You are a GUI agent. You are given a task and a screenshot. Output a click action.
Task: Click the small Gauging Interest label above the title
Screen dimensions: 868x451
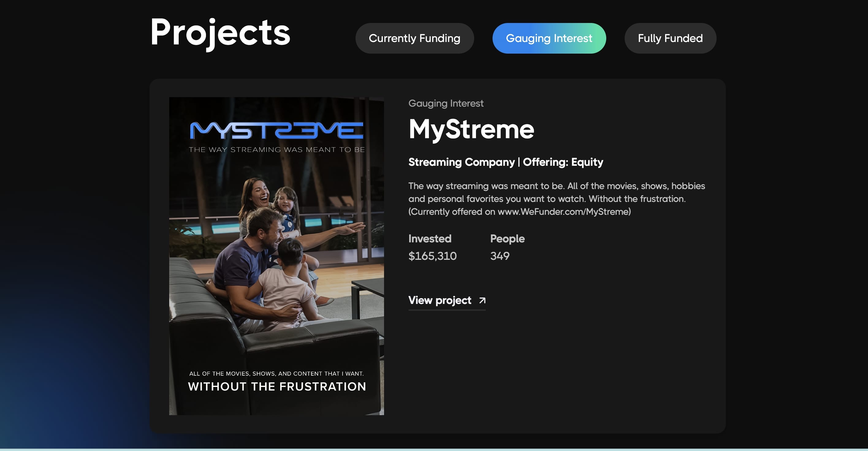pyautogui.click(x=445, y=103)
